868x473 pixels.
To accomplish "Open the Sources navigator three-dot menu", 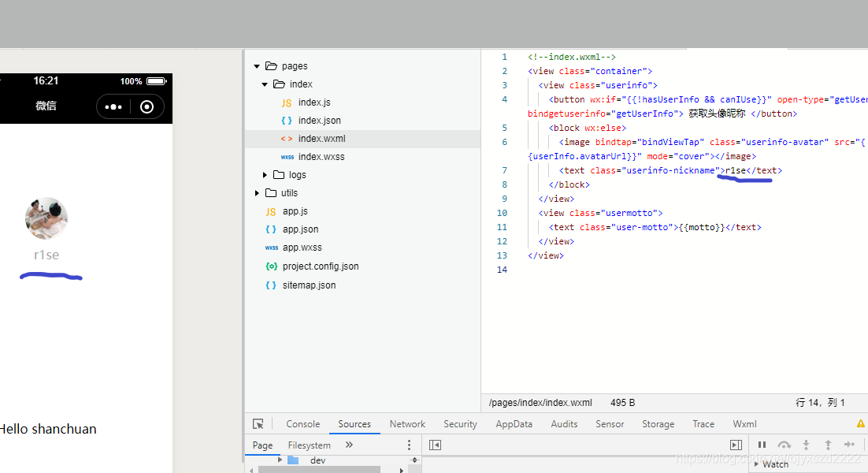I will [409, 445].
